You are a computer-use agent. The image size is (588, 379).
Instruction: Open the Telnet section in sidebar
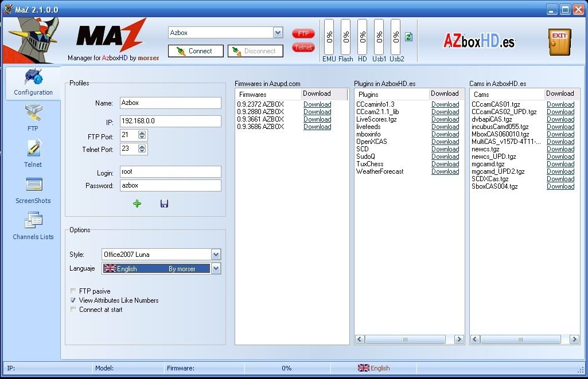pos(33,153)
